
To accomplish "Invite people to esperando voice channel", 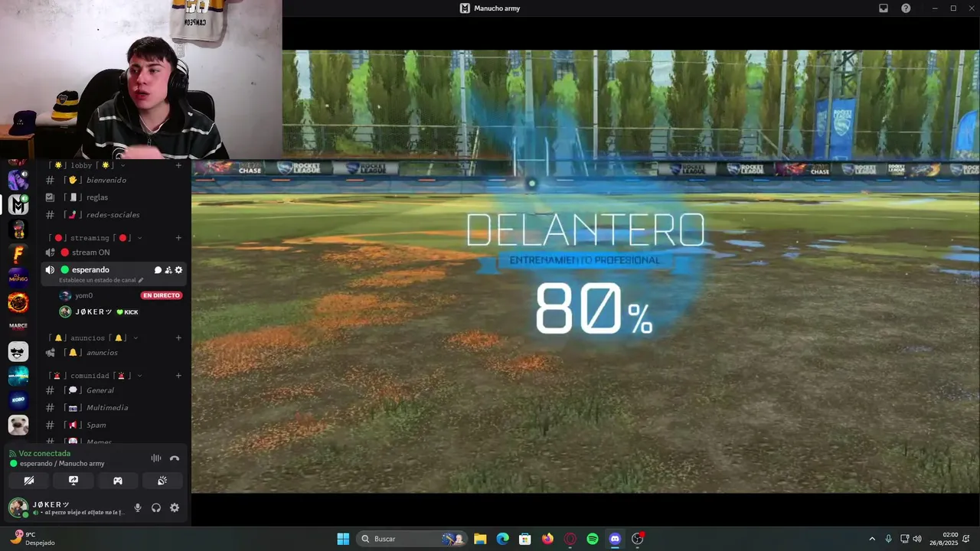I will click(x=168, y=270).
